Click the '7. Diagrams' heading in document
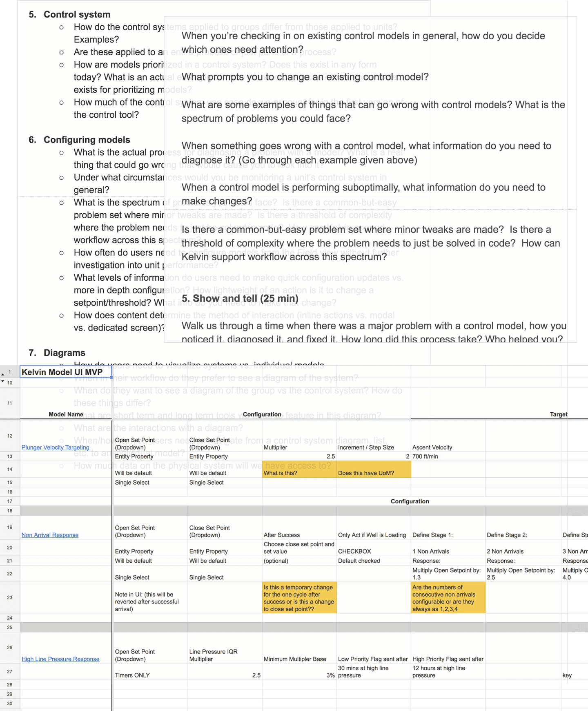 click(57, 353)
